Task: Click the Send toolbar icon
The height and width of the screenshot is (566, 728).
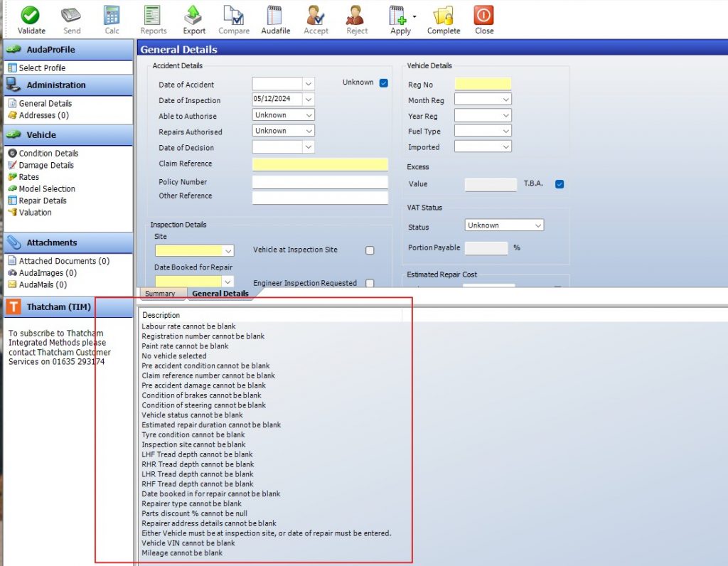Action: pyautogui.click(x=72, y=20)
